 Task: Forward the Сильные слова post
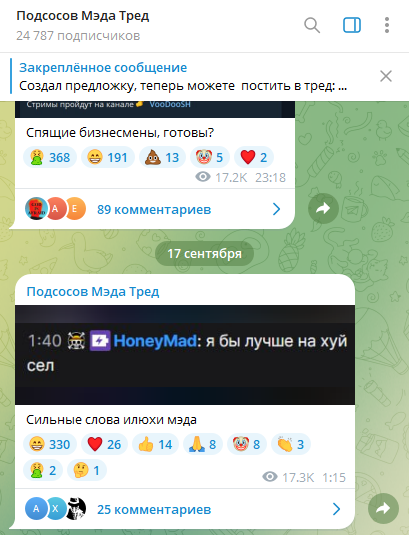click(383, 509)
